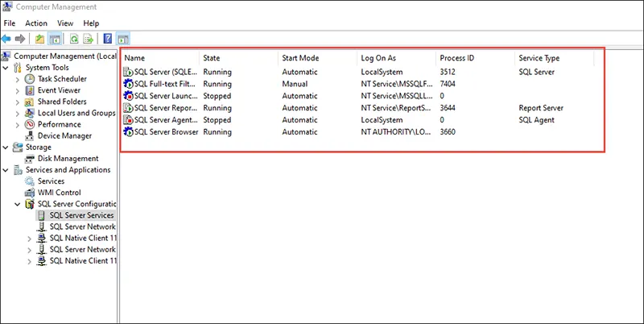644x324 pixels.
Task: Collapse the SQL Server Configuration node
Action: [18, 204]
